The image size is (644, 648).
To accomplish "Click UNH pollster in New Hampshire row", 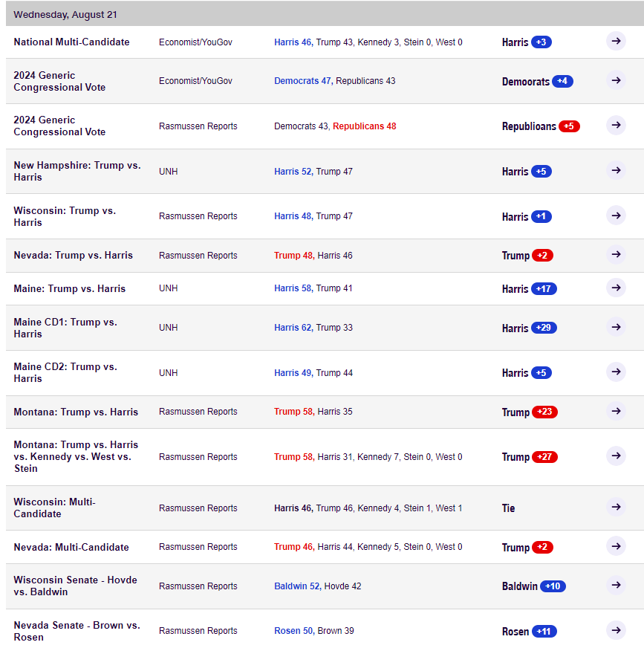I will (168, 171).
